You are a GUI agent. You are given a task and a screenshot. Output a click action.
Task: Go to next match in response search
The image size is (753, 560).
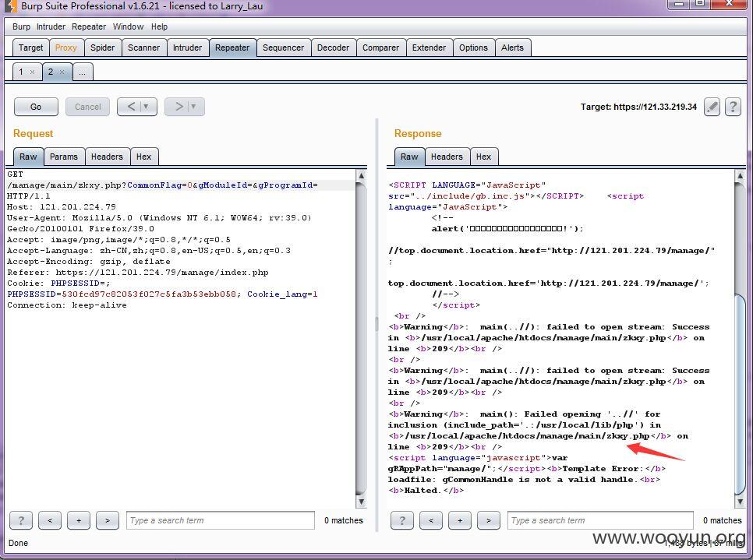(x=489, y=520)
